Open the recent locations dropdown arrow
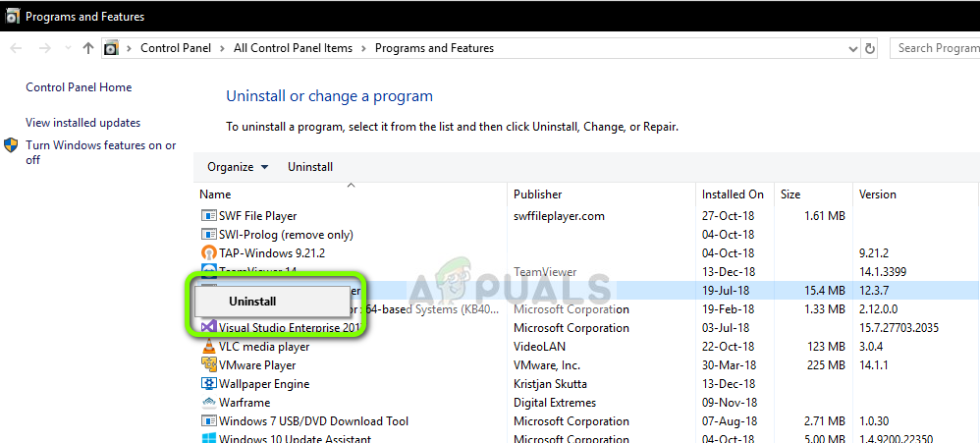Image resolution: width=980 pixels, height=443 pixels. [x=68, y=49]
